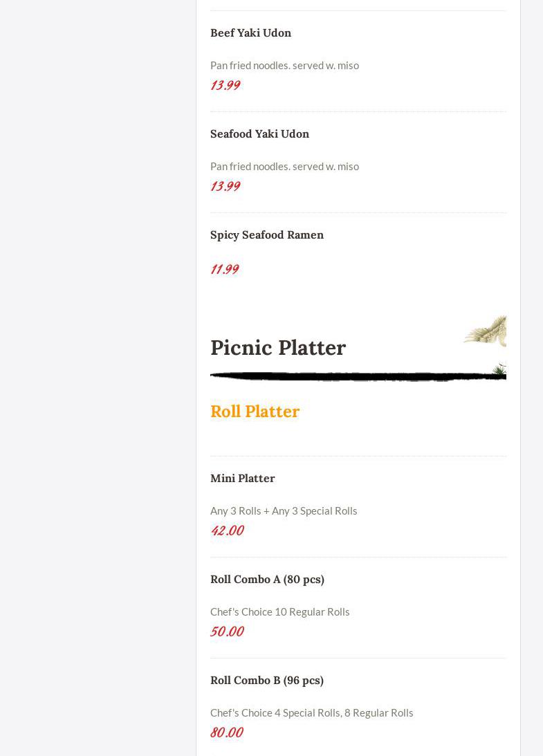This screenshot has width=543, height=756.
Task: Select the orange Roll Platter subheading
Action: 255,411
